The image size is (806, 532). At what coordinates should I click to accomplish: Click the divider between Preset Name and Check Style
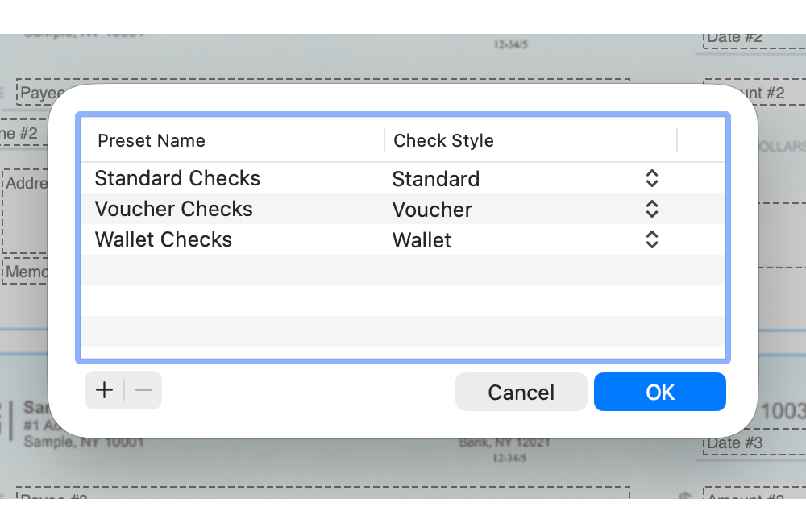384,141
